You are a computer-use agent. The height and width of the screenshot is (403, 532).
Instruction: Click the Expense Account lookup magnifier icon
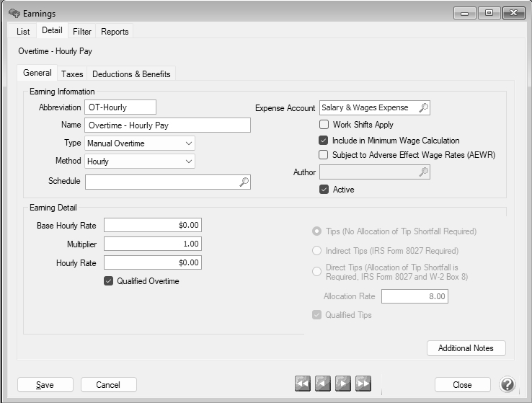(x=423, y=108)
